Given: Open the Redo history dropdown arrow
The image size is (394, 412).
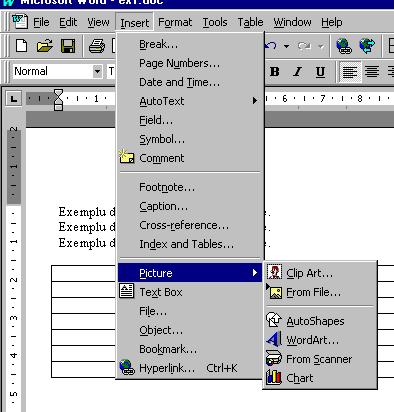Looking at the screenshot, I should (x=321, y=46).
